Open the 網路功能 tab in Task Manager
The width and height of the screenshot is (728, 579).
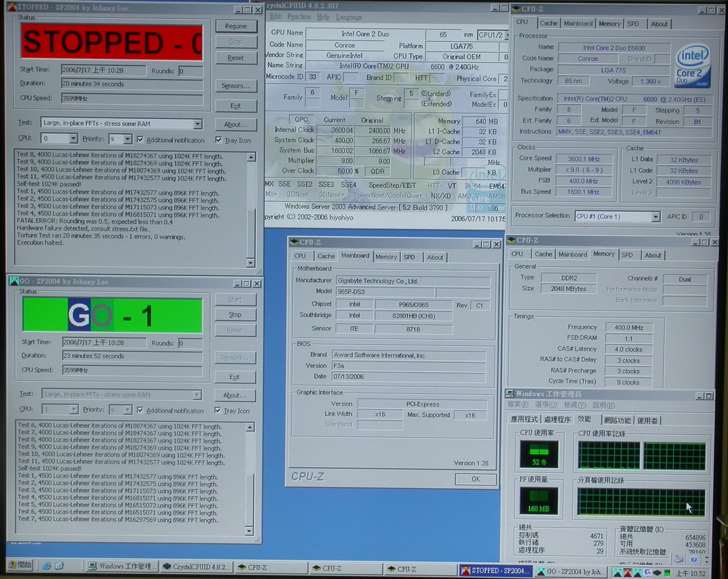[617, 421]
